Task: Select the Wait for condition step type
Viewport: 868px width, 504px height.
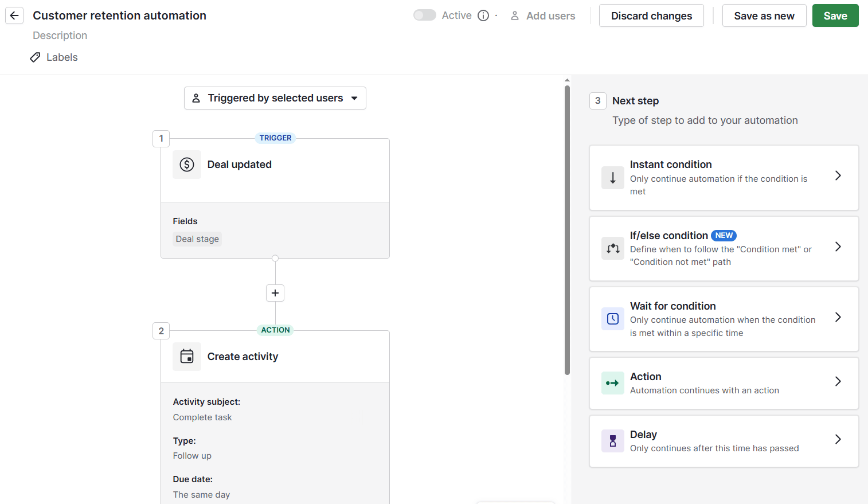Action: click(x=724, y=319)
